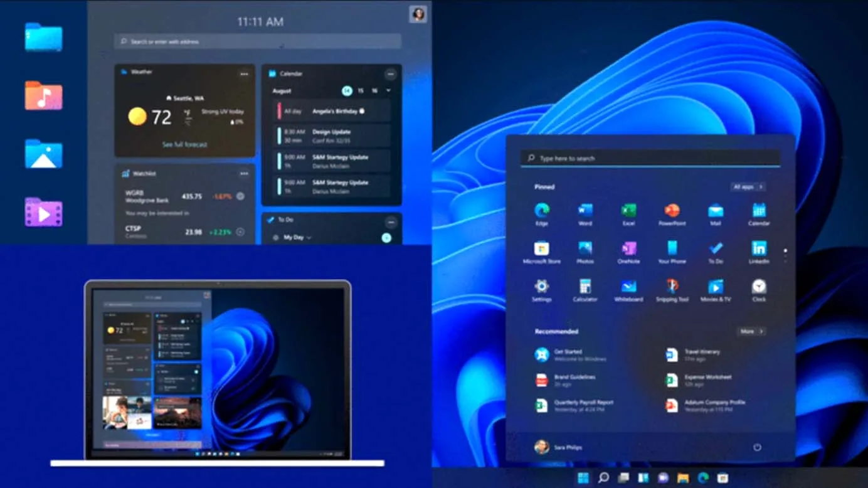Launch Word from the pinned apps
The height and width of the screenshot is (488, 868).
click(x=585, y=213)
